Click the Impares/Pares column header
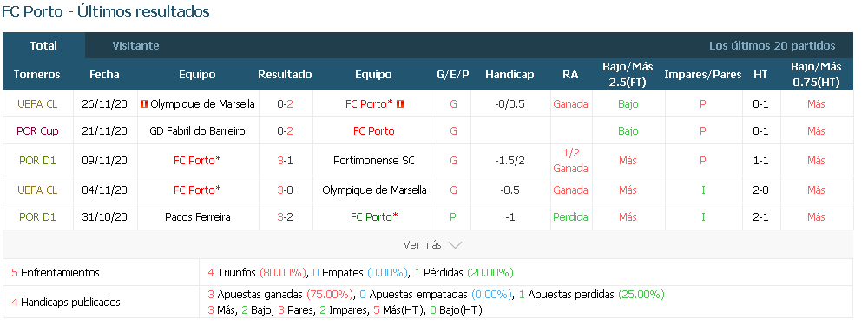 tap(702, 74)
